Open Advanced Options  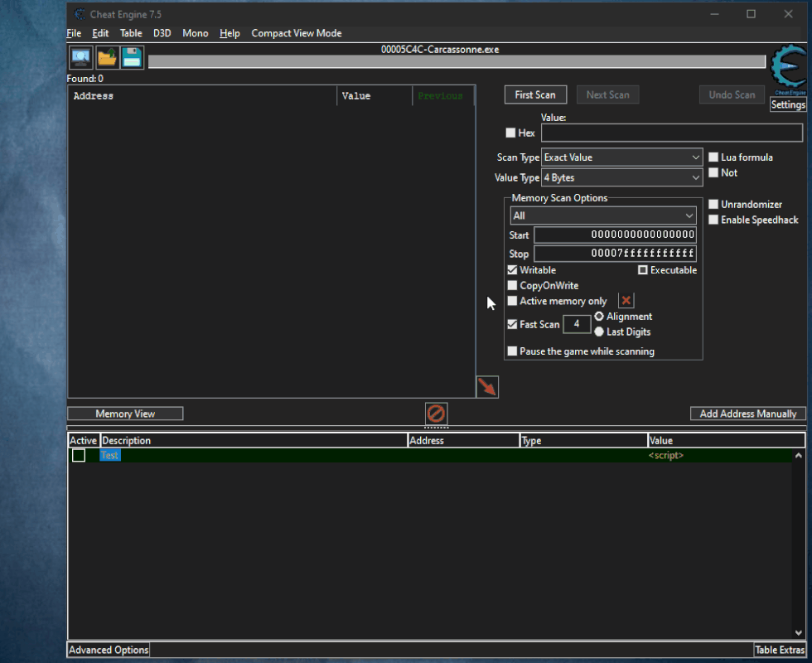pyautogui.click(x=109, y=650)
